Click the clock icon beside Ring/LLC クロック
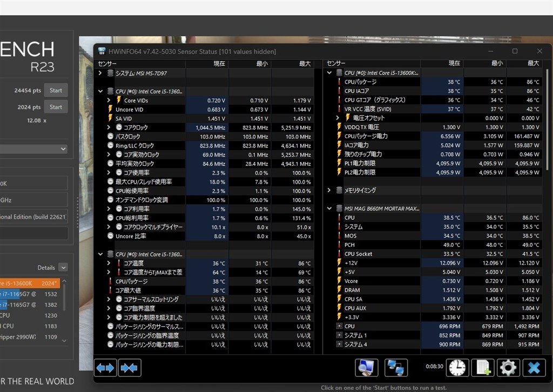 point(110,146)
